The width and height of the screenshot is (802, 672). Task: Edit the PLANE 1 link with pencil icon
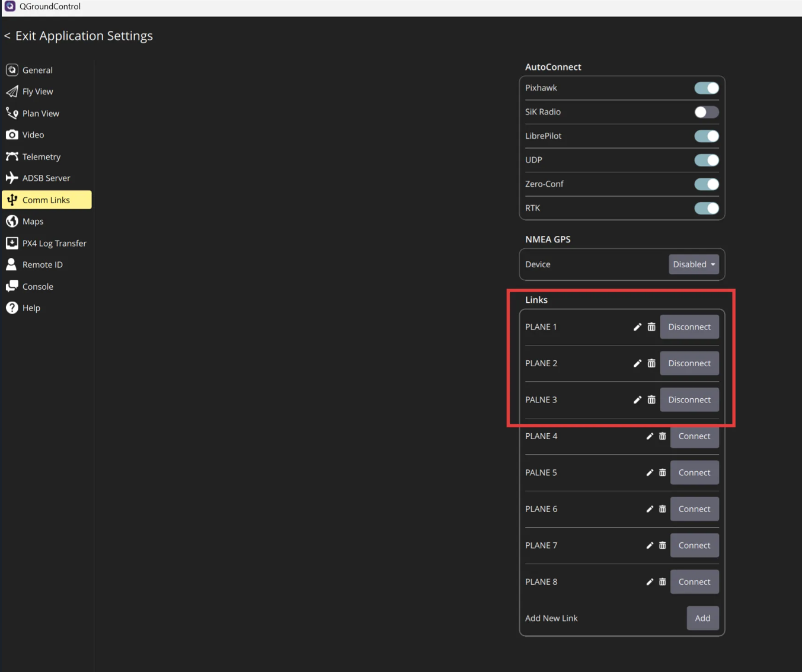pyautogui.click(x=637, y=327)
